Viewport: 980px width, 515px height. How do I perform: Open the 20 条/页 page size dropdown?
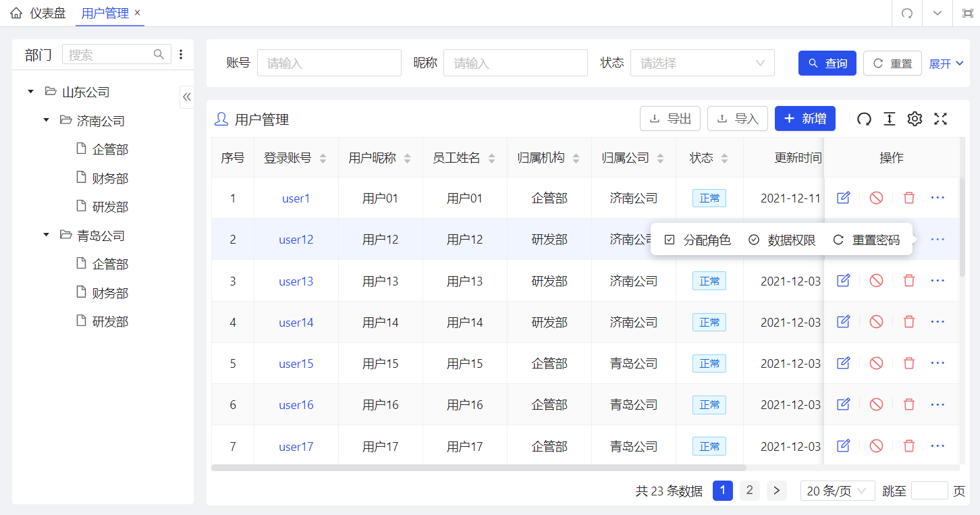(x=838, y=491)
